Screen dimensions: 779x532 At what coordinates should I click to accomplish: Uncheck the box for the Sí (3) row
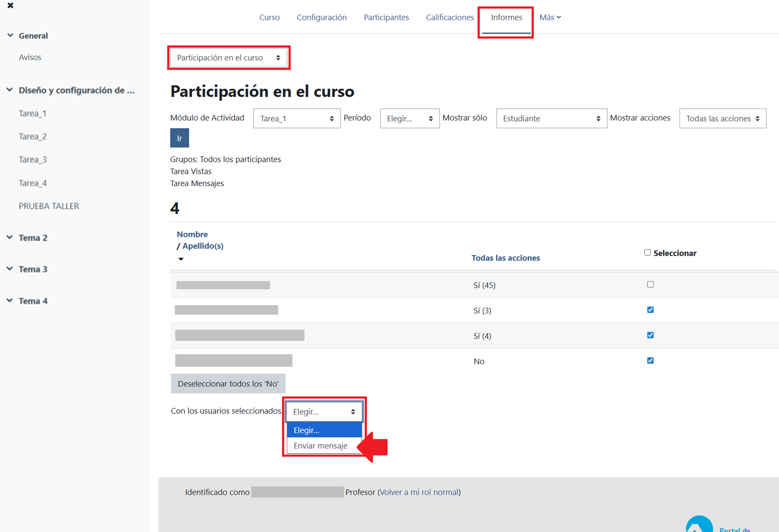pyautogui.click(x=650, y=310)
